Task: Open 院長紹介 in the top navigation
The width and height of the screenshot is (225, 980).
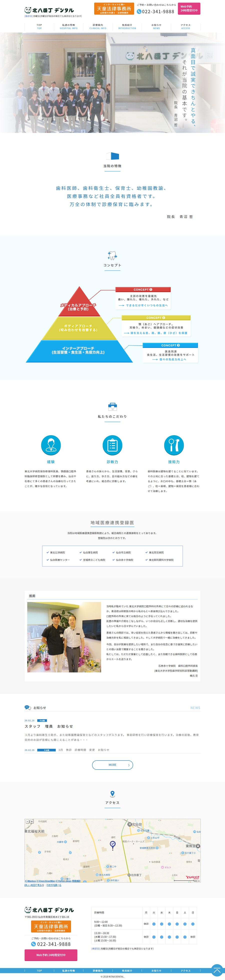Action: 127,26
